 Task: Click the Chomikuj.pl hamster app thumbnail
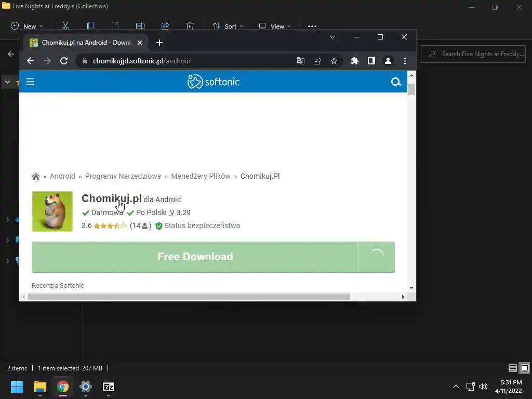click(x=52, y=211)
